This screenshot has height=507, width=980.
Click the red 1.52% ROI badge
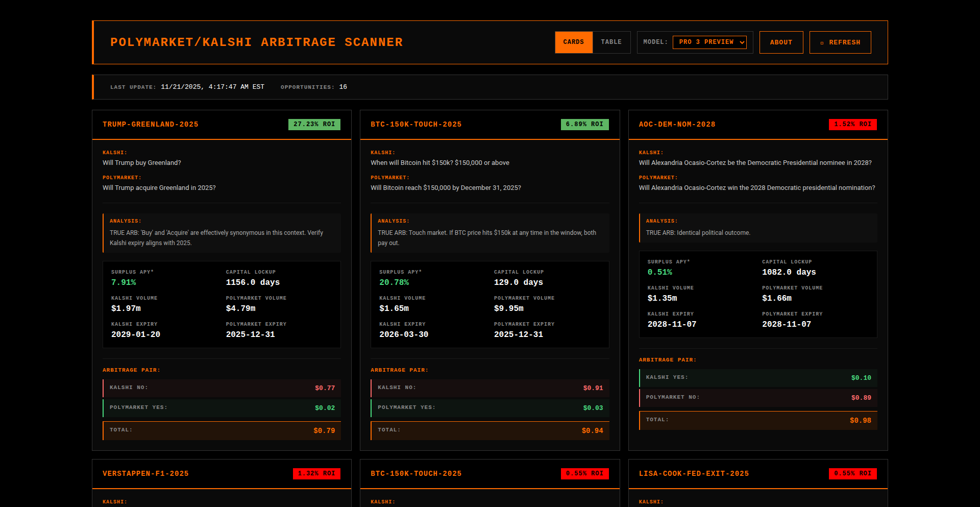852,125
